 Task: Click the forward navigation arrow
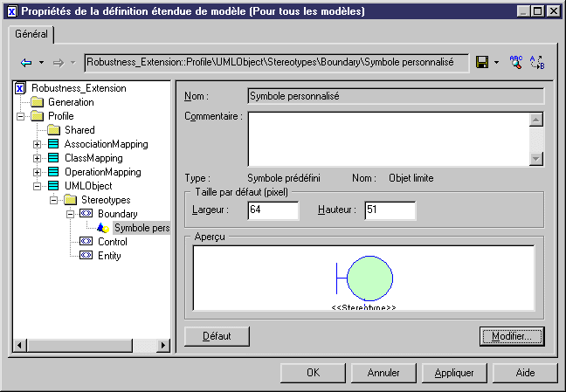point(59,63)
